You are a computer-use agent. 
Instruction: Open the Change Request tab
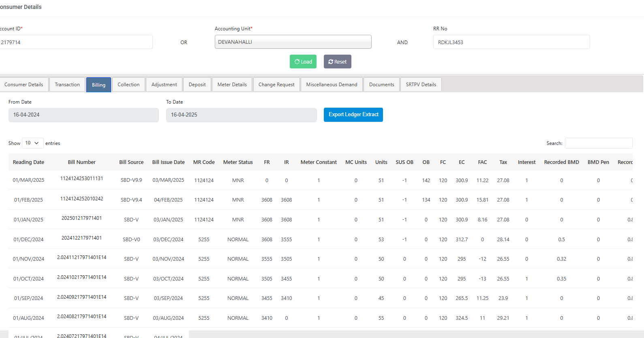point(276,85)
